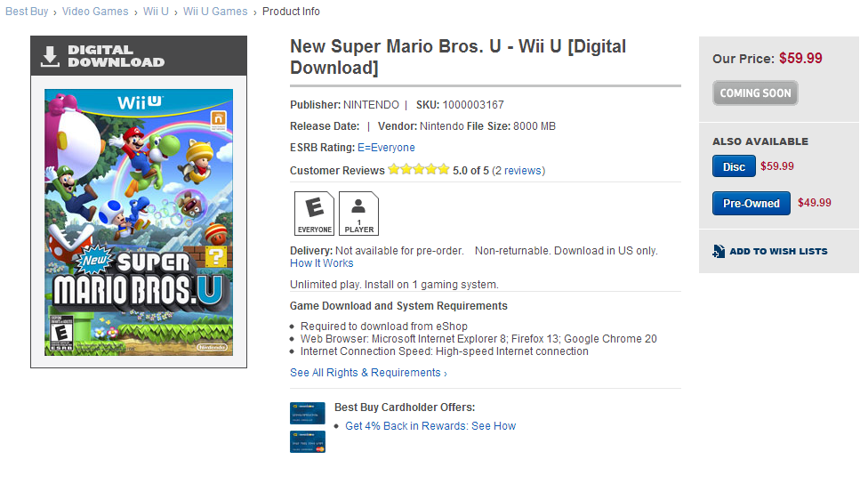
Task: Click the 1 Player icon
Action: (x=358, y=214)
